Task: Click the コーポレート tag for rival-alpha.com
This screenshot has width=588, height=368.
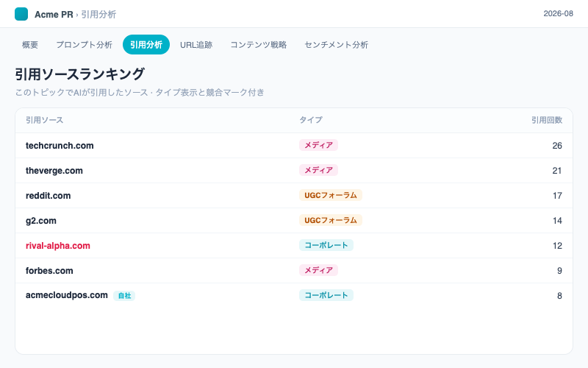Action: coord(326,245)
